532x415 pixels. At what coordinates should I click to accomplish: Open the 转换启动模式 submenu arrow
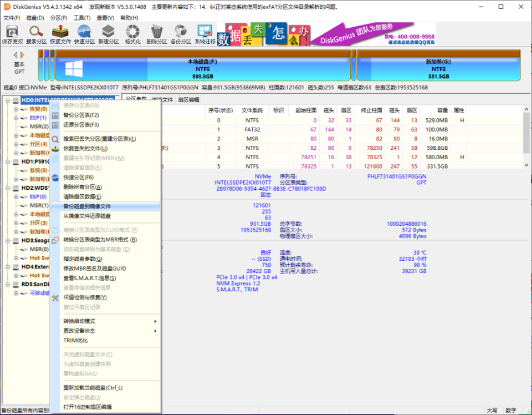click(x=155, y=321)
